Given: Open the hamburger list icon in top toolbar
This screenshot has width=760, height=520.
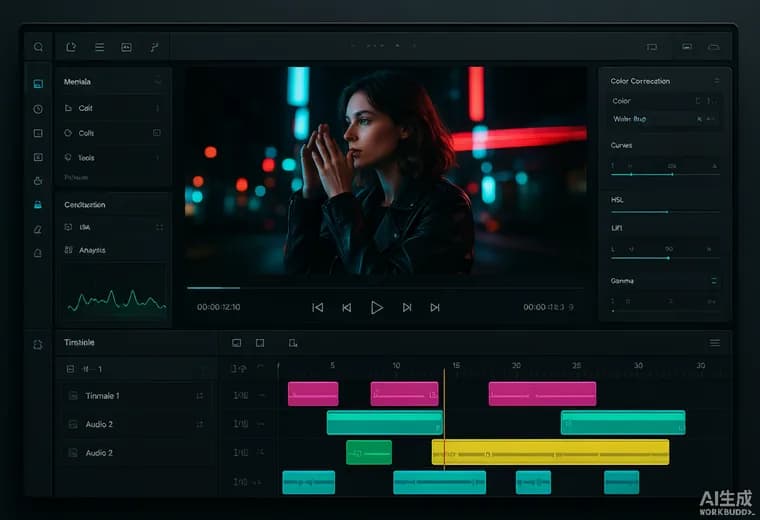Looking at the screenshot, I should click(x=99, y=47).
